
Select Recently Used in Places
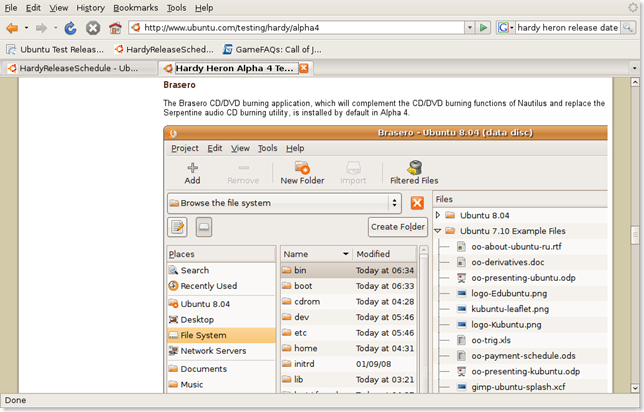[221, 286]
